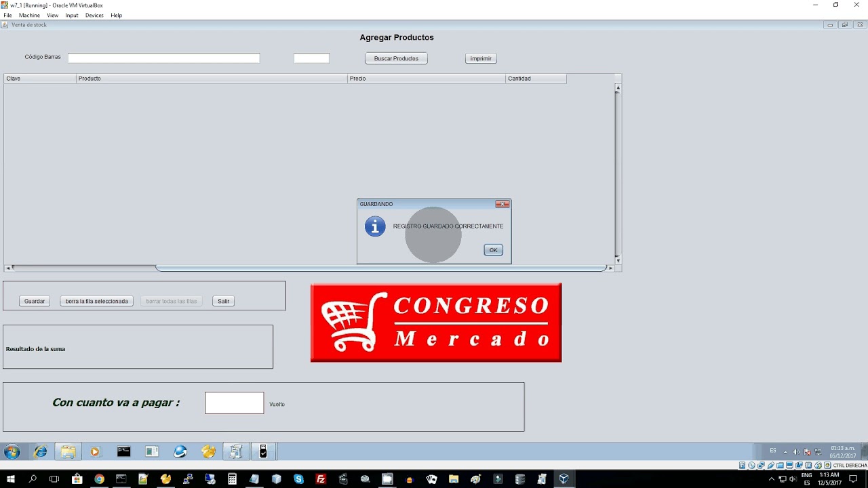868x488 pixels.
Task: Open the VirtualBox Devices menu
Action: pos(94,15)
